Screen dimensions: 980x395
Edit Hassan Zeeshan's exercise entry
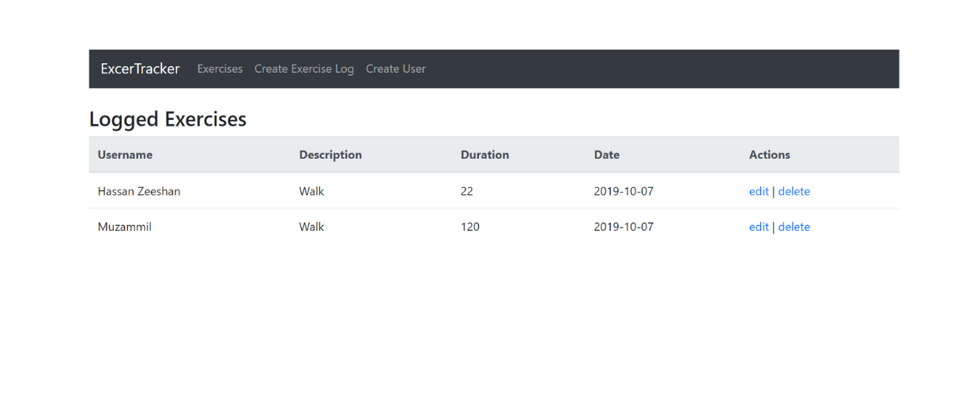(x=759, y=191)
